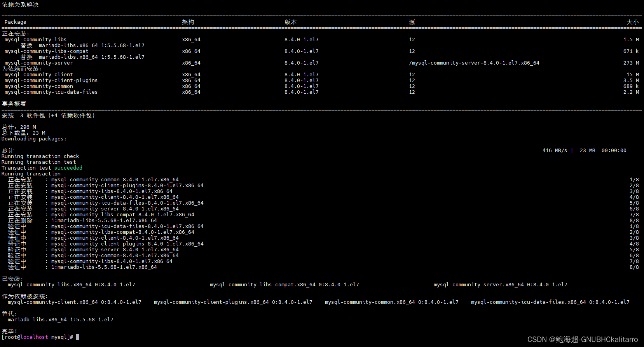Click the '00:00:00' elapsed time

point(614,151)
